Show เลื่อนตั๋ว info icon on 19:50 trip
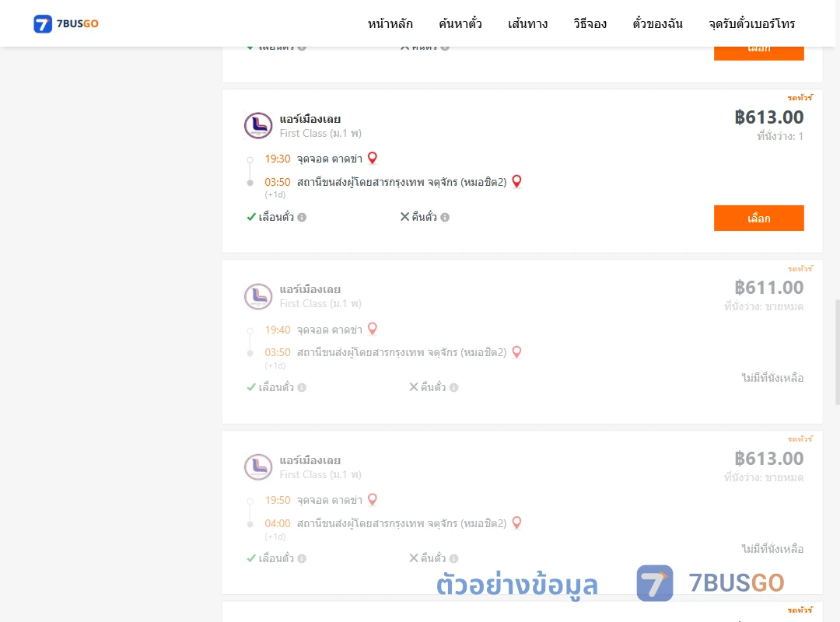 pyautogui.click(x=302, y=558)
